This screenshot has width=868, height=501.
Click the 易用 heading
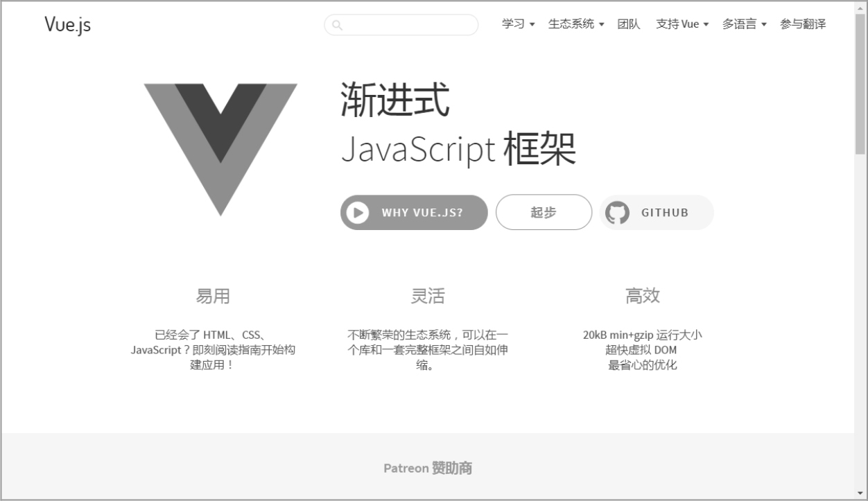213,297
